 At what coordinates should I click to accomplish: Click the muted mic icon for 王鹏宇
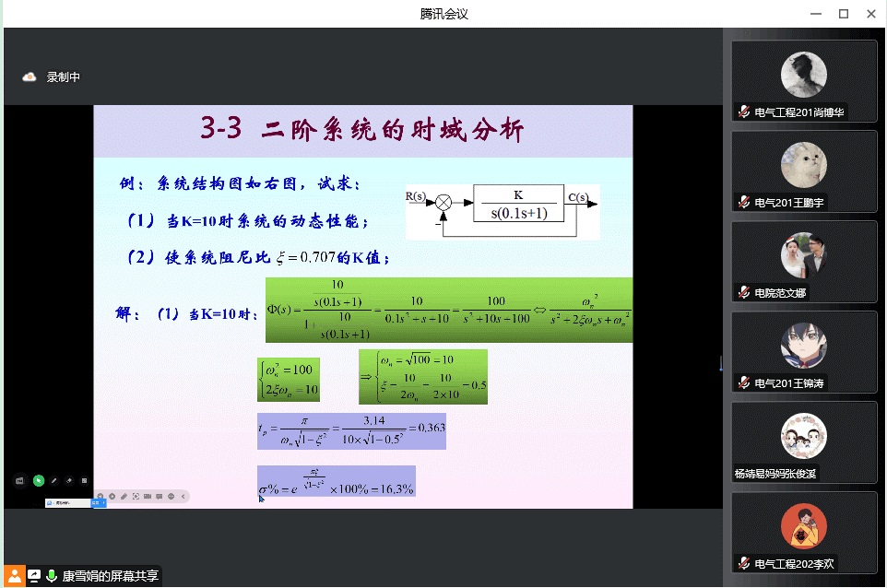(743, 203)
